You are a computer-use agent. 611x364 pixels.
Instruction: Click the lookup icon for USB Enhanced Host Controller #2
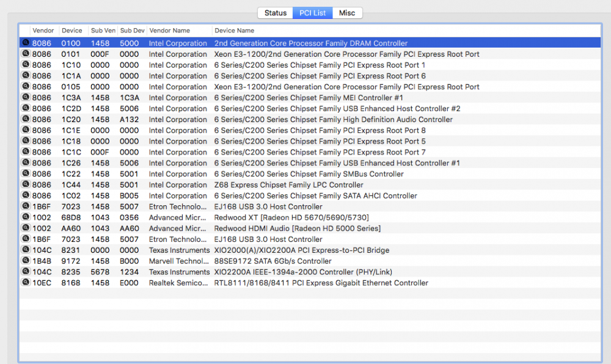[x=26, y=108]
